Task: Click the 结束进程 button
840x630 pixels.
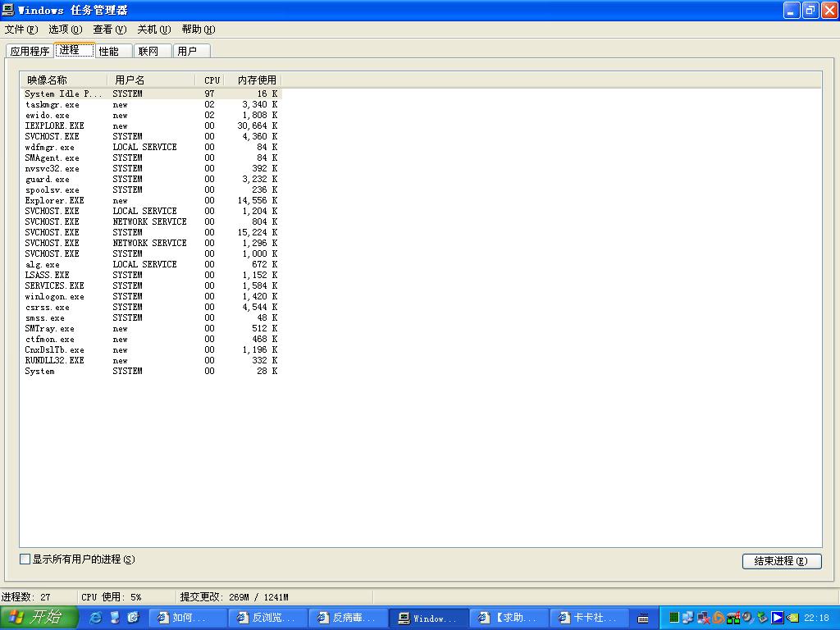Action: [x=782, y=561]
